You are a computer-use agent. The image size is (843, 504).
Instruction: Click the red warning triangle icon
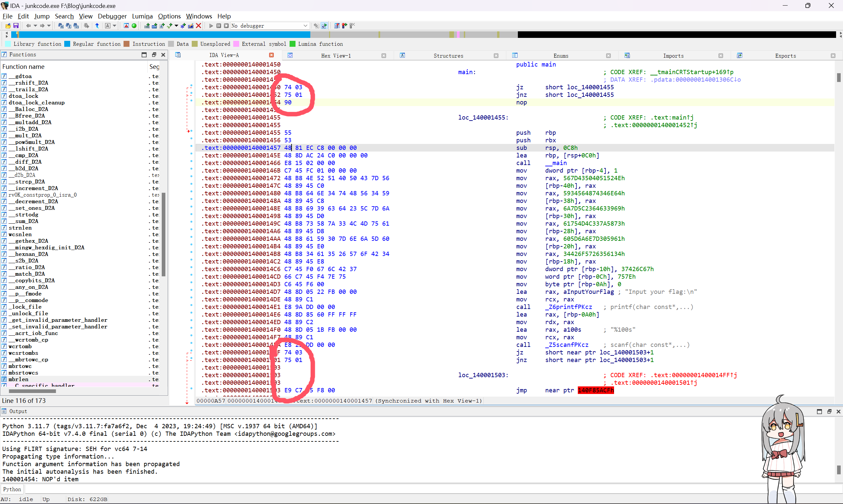(x=126, y=26)
